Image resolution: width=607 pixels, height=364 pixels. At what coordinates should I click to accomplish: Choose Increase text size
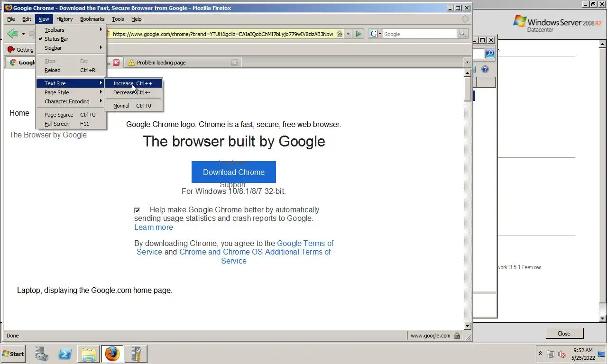[133, 83]
